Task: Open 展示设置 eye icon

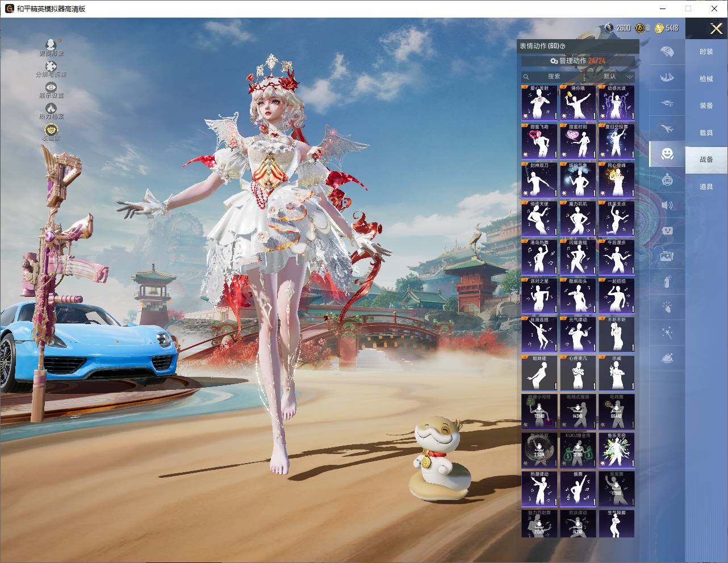Action: tap(51, 87)
